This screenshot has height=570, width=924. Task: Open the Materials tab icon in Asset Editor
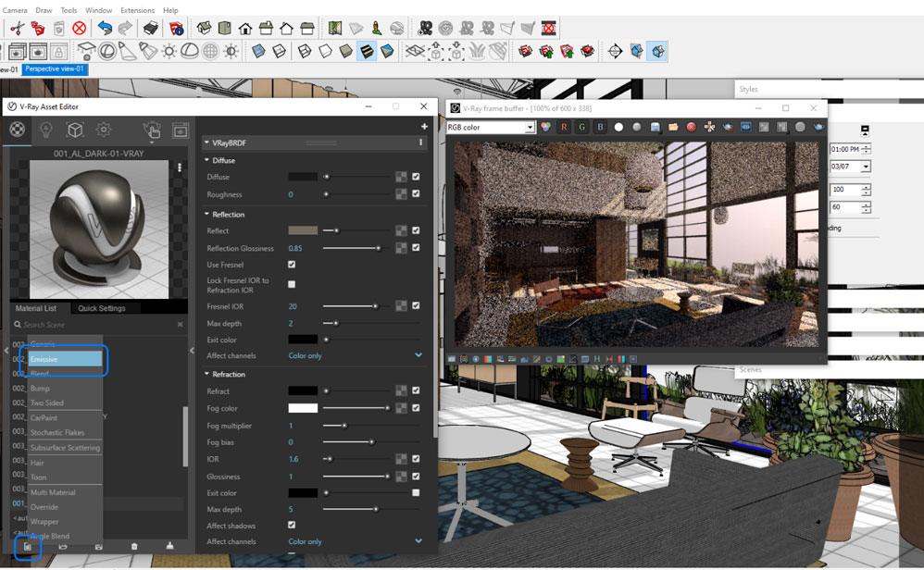(17, 130)
